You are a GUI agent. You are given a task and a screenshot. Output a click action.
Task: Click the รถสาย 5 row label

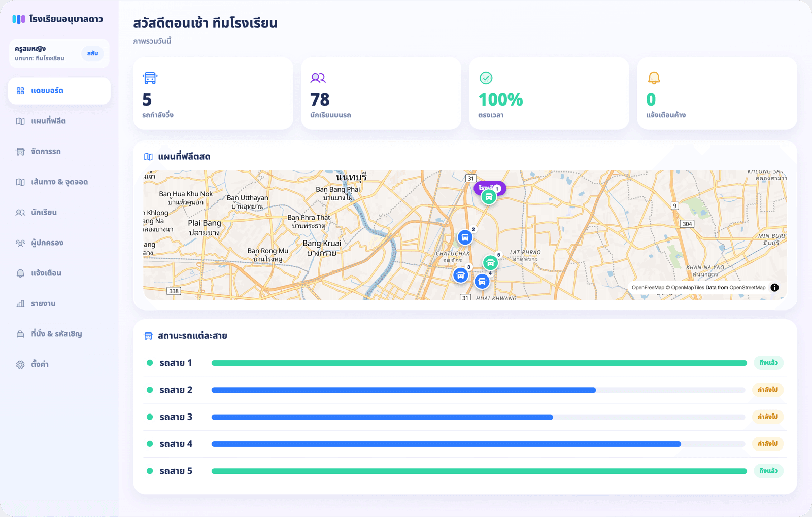tap(176, 471)
